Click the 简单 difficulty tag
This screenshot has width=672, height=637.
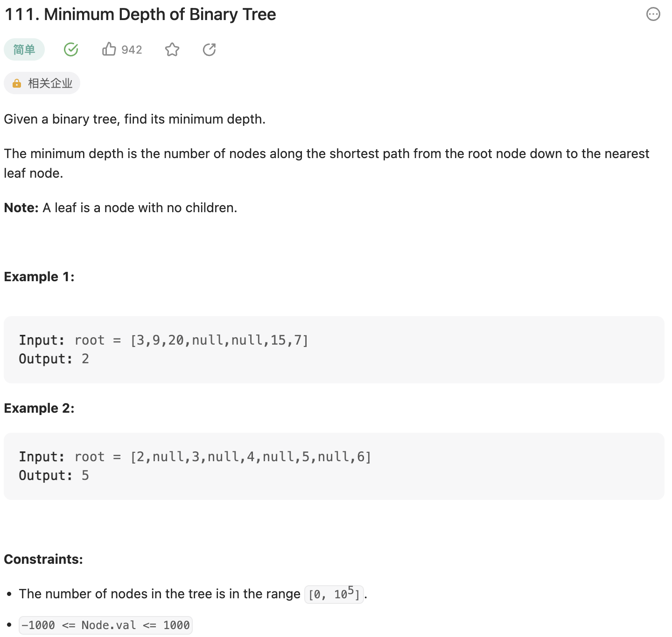(x=24, y=49)
